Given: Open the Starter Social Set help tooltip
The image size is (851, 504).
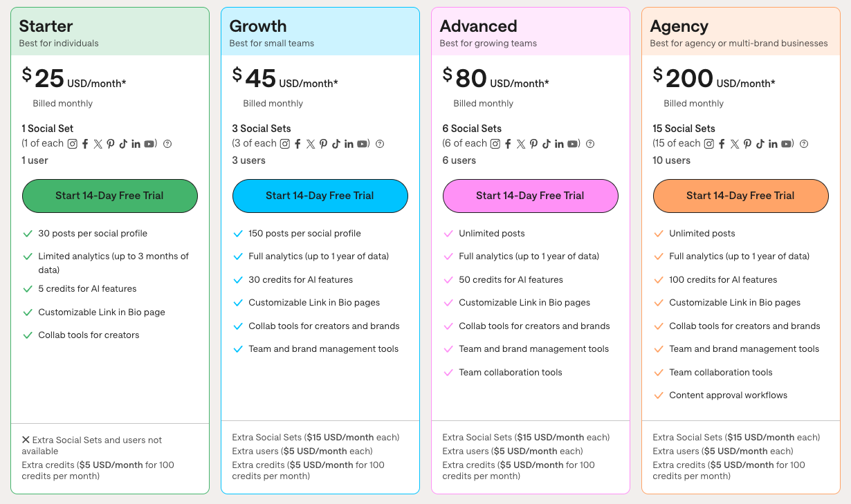Looking at the screenshot, I should tap(167, 144).
